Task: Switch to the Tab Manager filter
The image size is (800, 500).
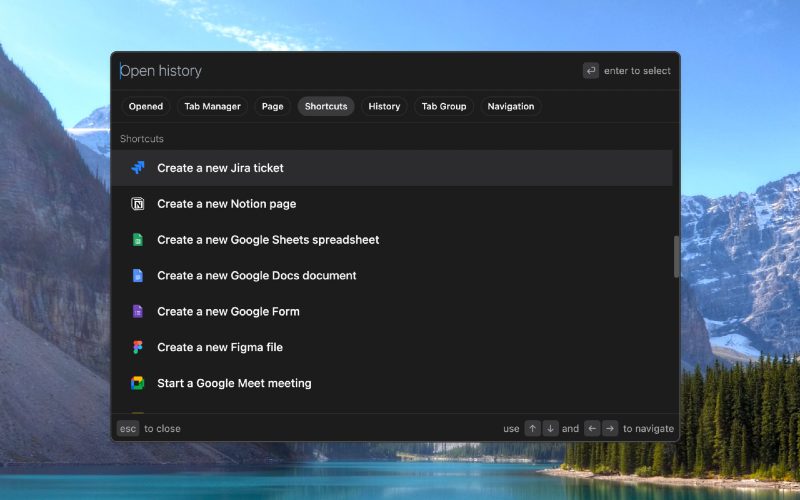Action: tap(212, 106)
